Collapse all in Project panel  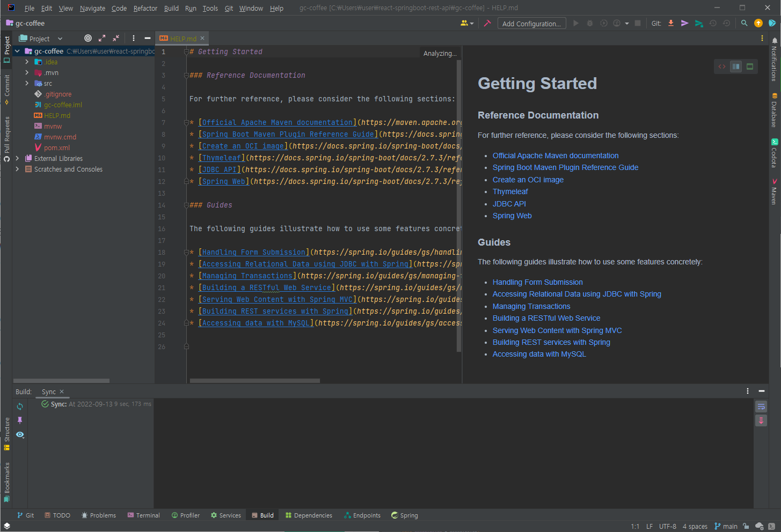116,38
